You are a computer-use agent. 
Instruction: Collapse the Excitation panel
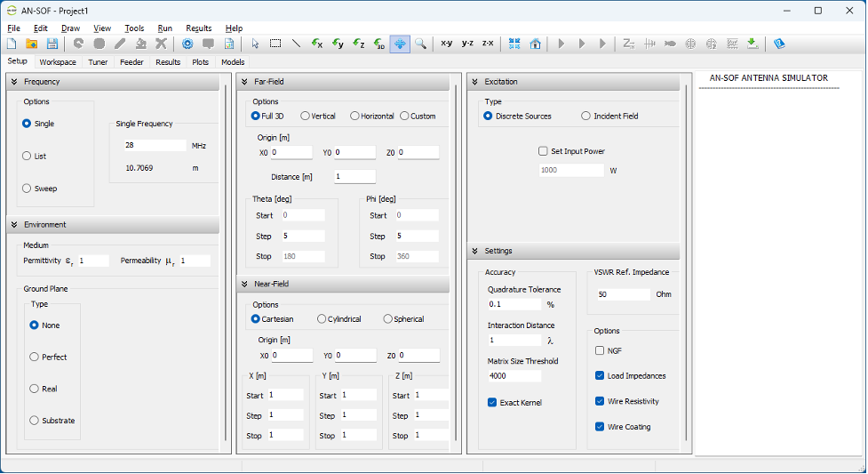[475, 82]
